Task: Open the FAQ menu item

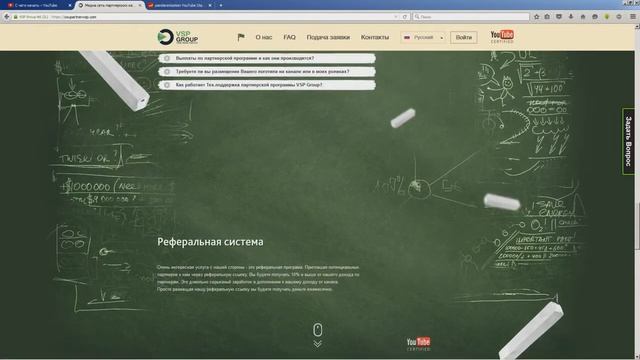Action: 289,37
